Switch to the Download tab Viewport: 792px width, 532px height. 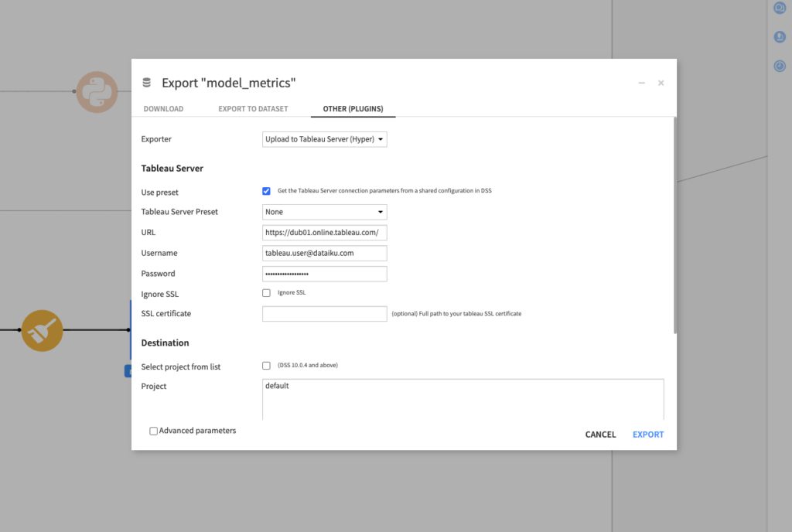point(163,109)
